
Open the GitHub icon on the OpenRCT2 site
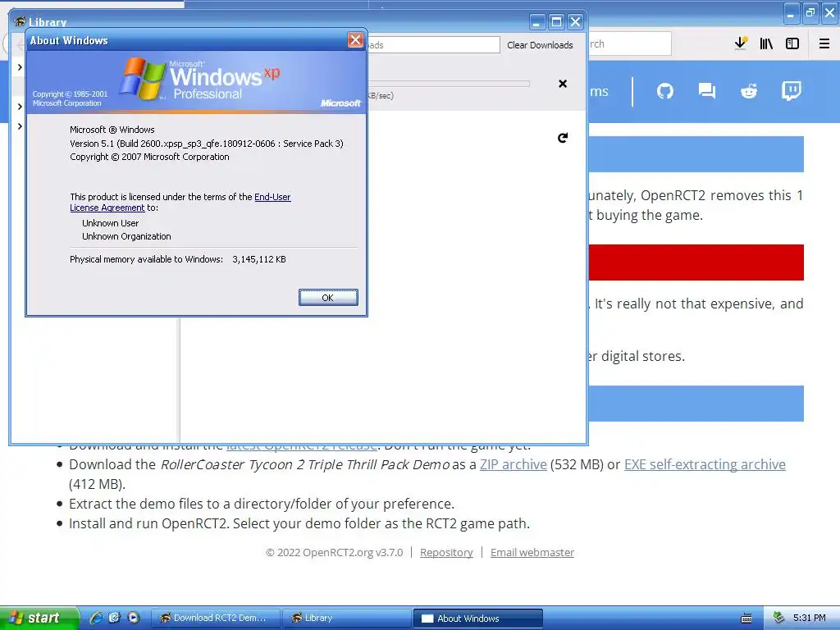click(x=664, y=91)
